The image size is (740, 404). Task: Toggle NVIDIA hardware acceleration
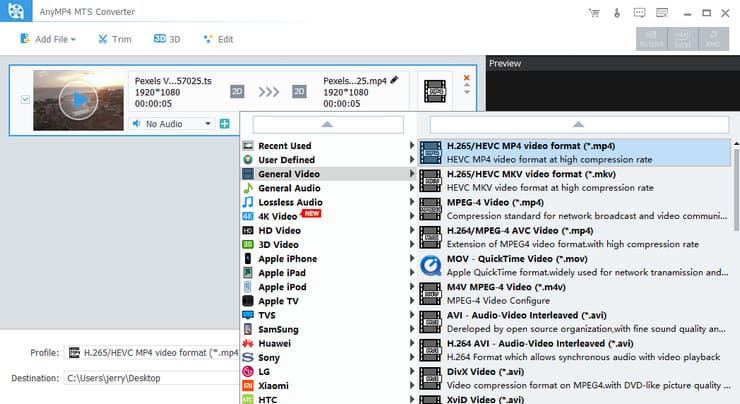tap(653, 40)
